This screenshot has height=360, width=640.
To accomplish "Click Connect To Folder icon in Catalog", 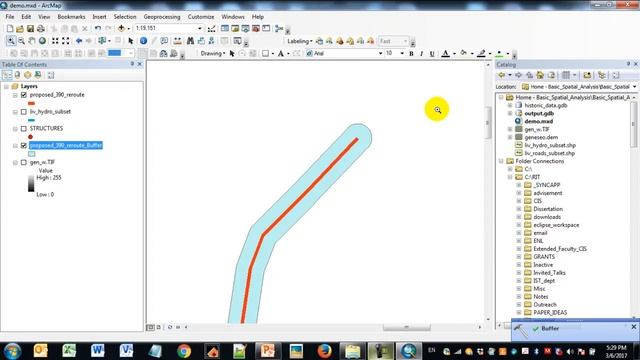I will coord(587,75).
